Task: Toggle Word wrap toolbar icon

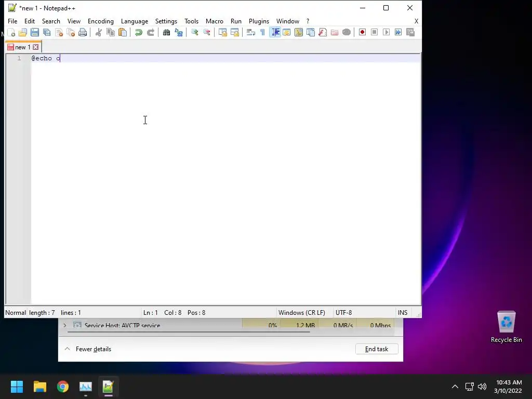Action: click(251, 32)
